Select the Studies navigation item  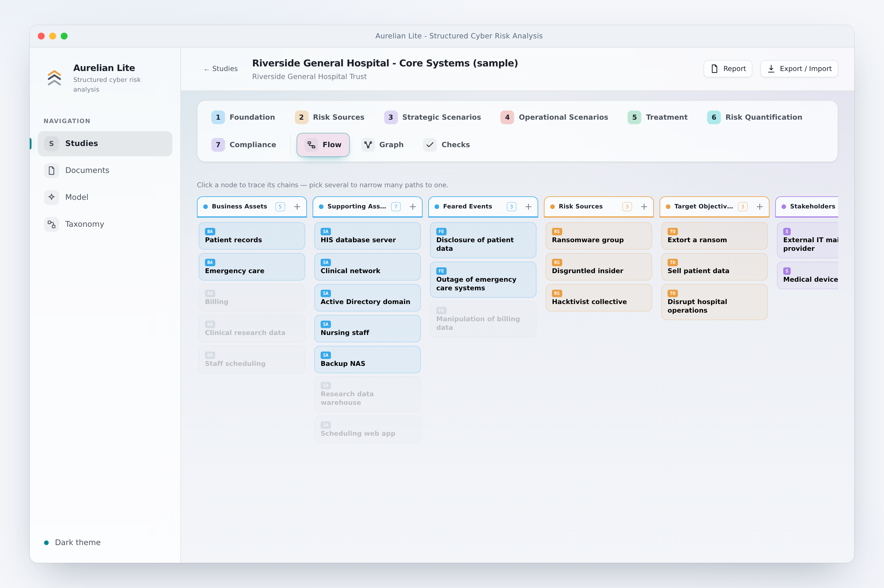[x=105, y=144]
